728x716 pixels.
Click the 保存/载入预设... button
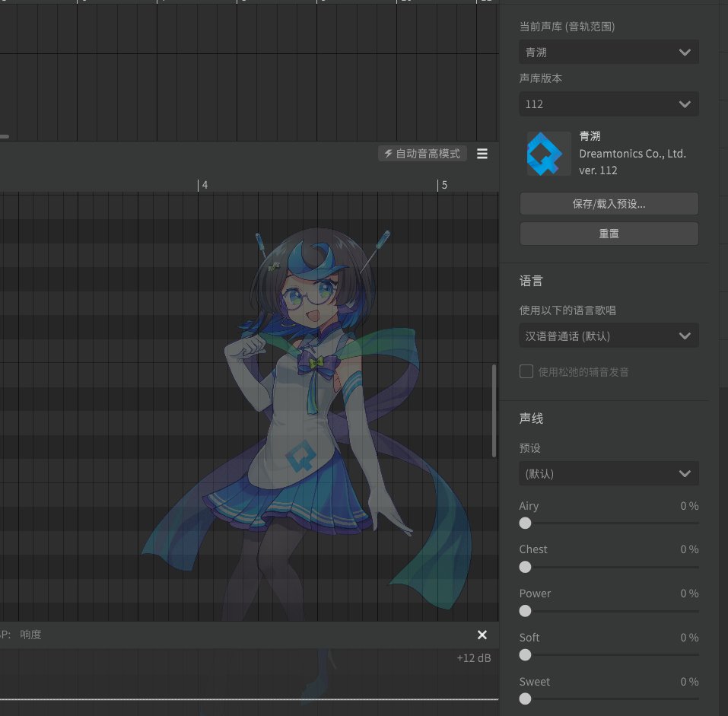tap(609, 204)
